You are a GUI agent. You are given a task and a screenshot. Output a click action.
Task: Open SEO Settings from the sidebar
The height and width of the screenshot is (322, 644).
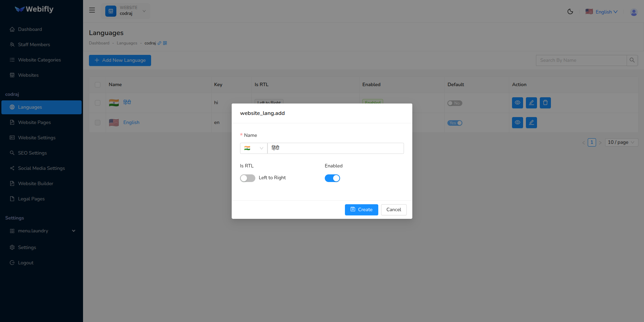point(32,153)
